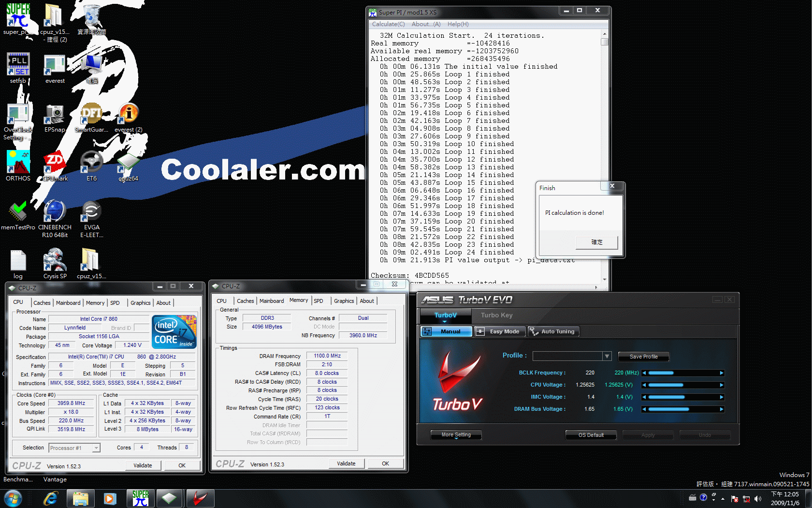Image resolution: width=812 pixels, height=508 pixels.
Task: Switch to TurboV taskbar button
Action: (x=200, y=498)
